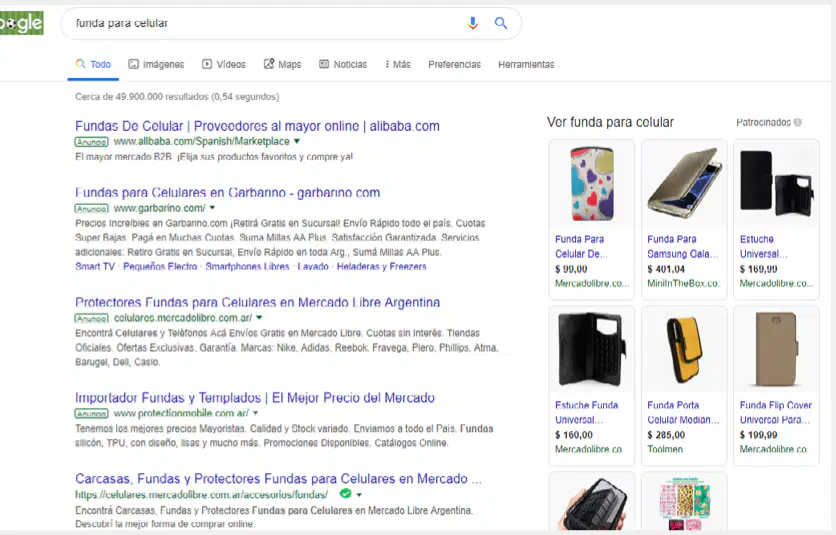Click the $ 99,00 price

pyautogui.click(x=571, y=269)
